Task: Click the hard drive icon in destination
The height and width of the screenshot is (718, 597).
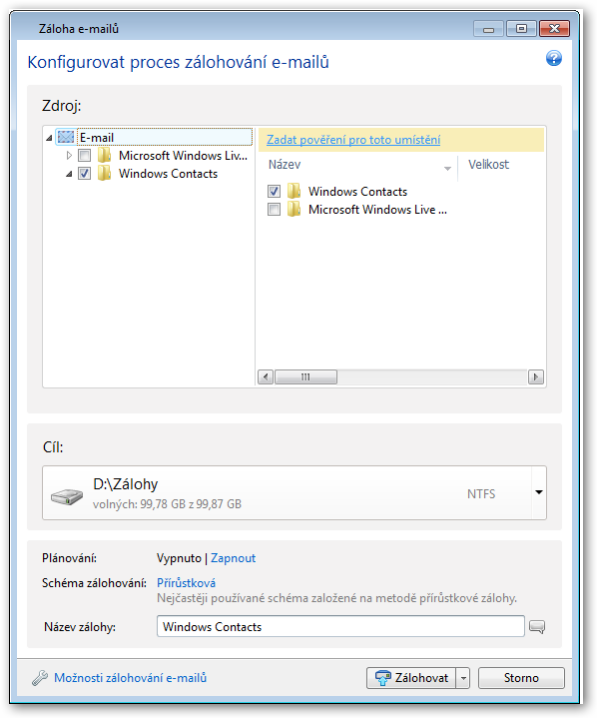Action: click(x=67, y=496)
